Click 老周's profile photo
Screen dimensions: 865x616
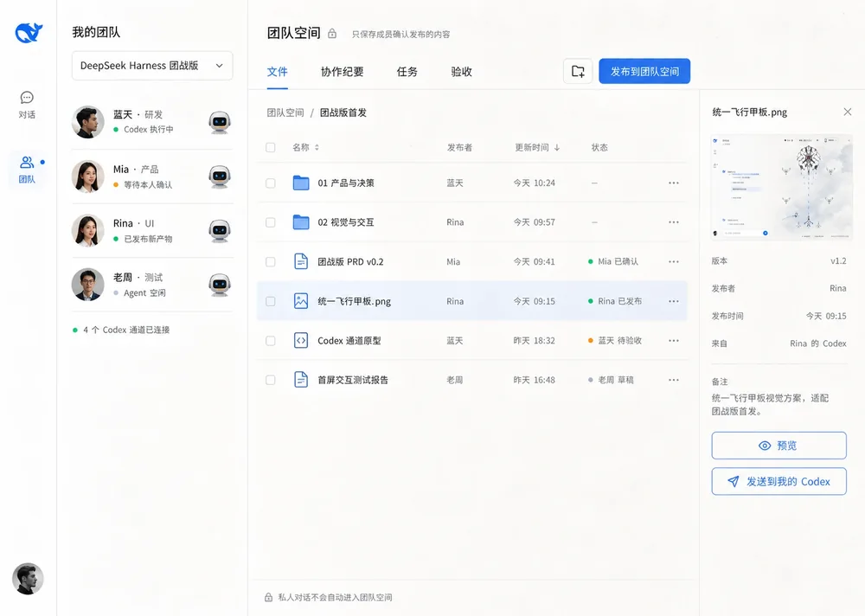(x=88, y=285)
